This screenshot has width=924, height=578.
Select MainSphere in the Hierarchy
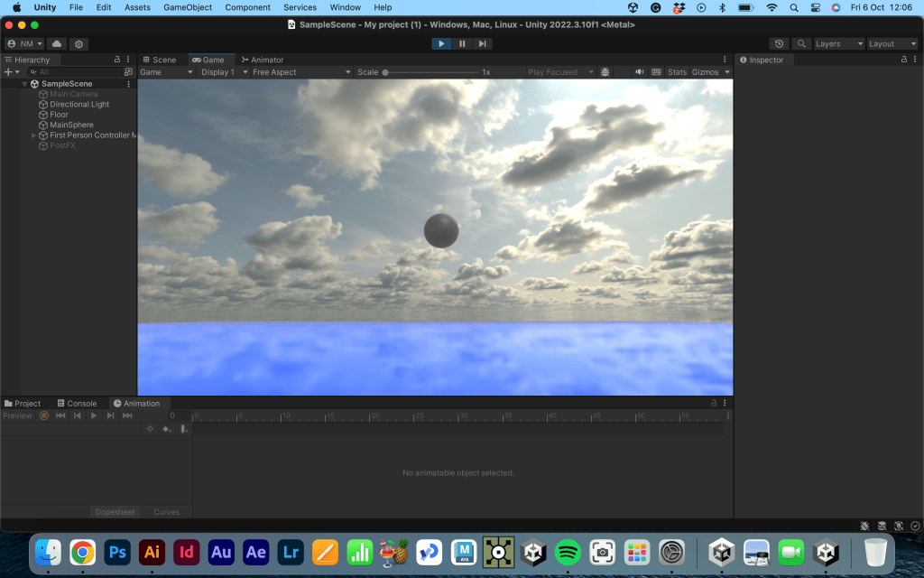point(71,125)
